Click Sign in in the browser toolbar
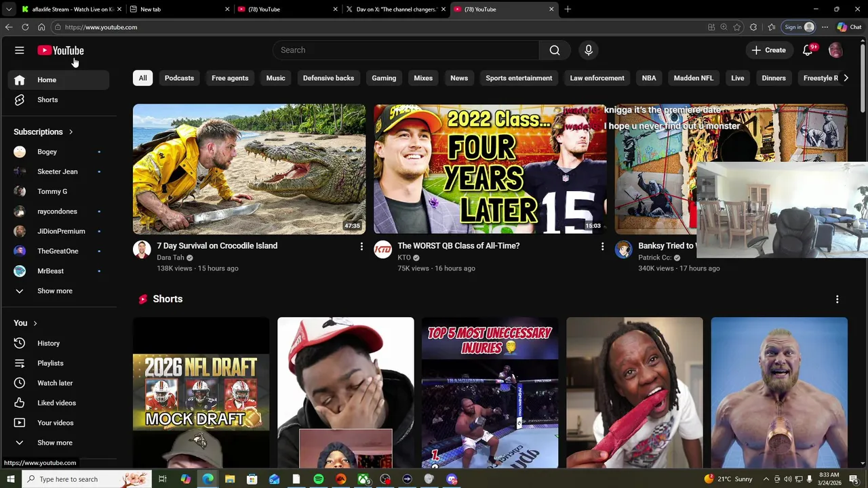The image size is (868, 488). tap(798, 27)
